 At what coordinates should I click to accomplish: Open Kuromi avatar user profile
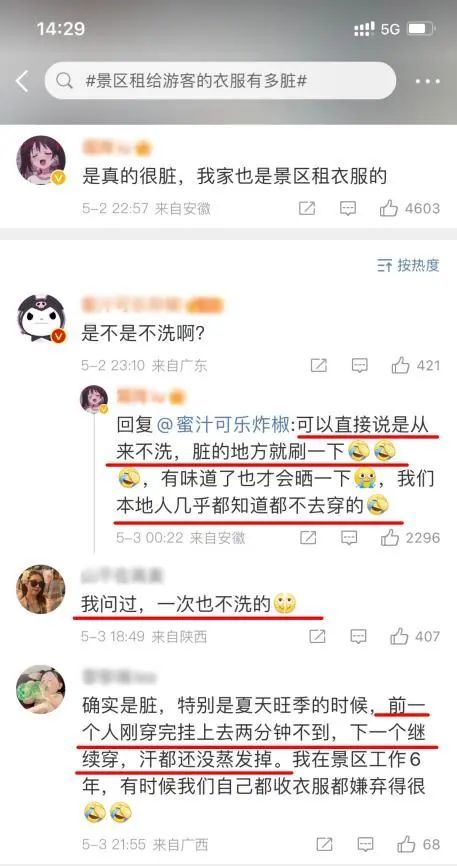click(41, 318)
